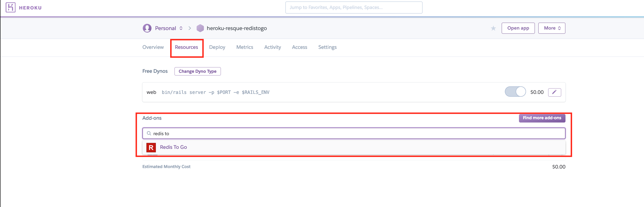Click the add-ons search field

pos(354,133)
